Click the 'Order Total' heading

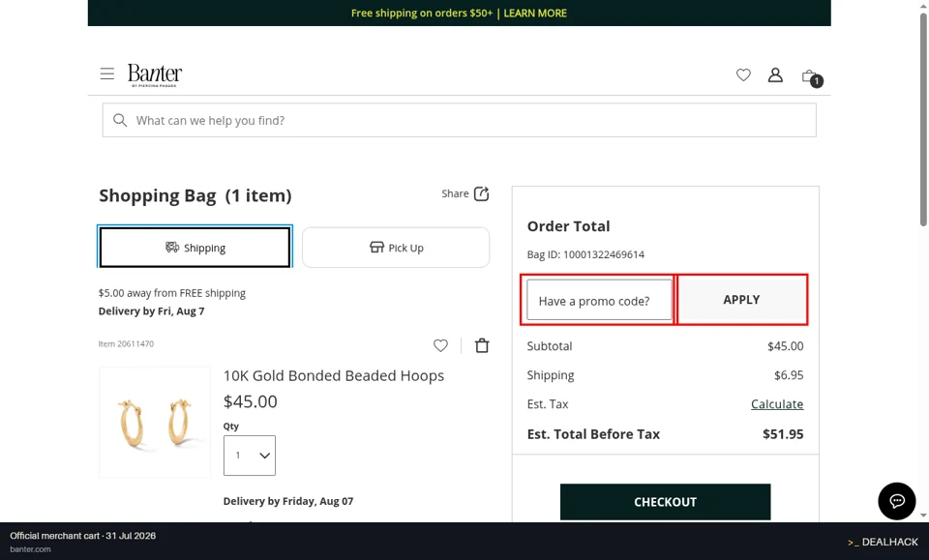pos(568,226)
